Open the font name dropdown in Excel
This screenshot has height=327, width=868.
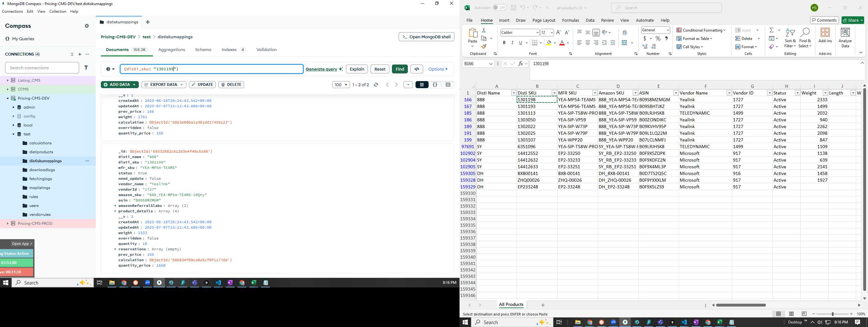coord(537,33)
